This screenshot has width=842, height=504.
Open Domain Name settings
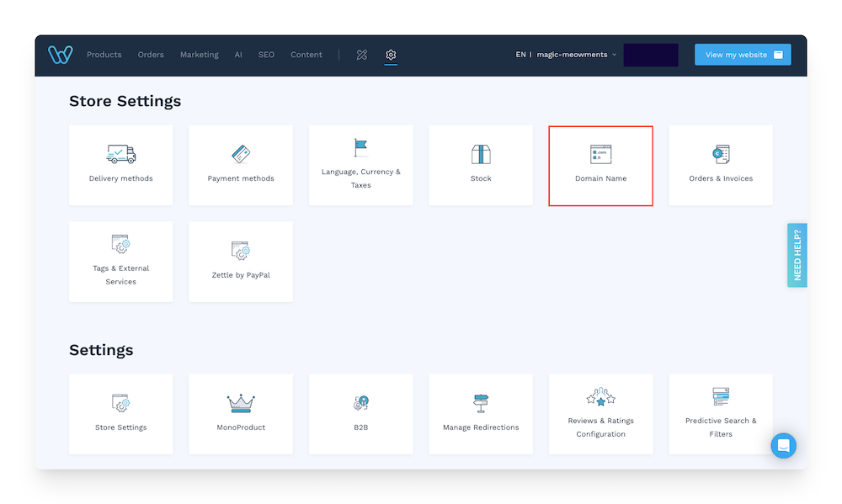tap(600, 165)
